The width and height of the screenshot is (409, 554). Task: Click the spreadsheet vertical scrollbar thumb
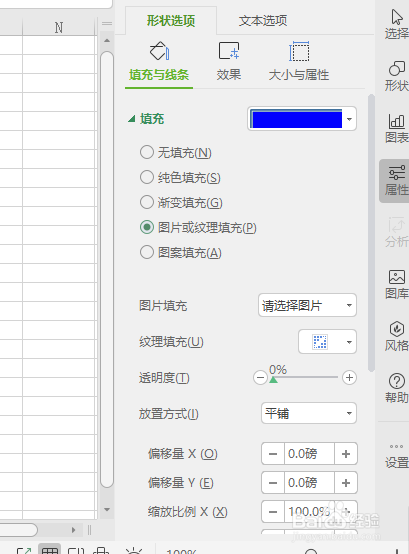click(x=107, y=270)
